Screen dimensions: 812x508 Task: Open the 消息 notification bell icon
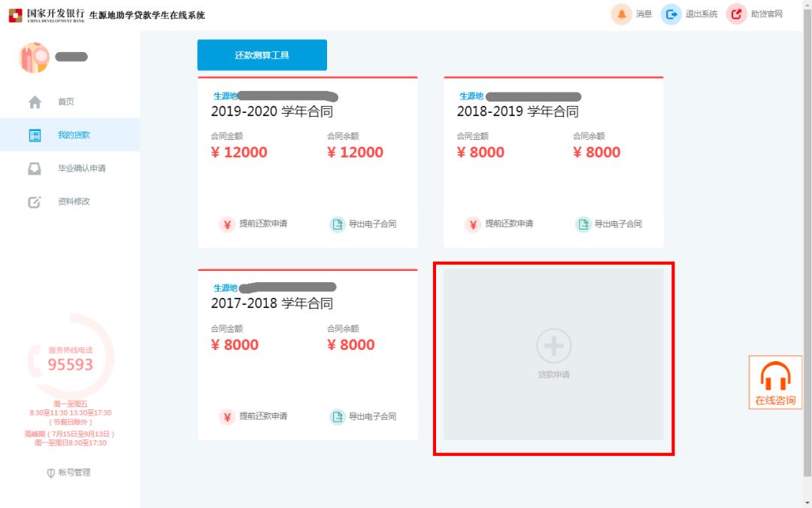(x=620, y=14)
